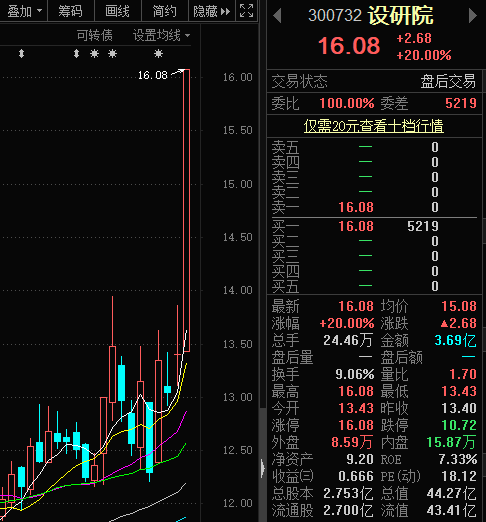Screen dimensions: 486x522
Task: Click the 16.00 price axis label
Action: click(x=238, y=77)
